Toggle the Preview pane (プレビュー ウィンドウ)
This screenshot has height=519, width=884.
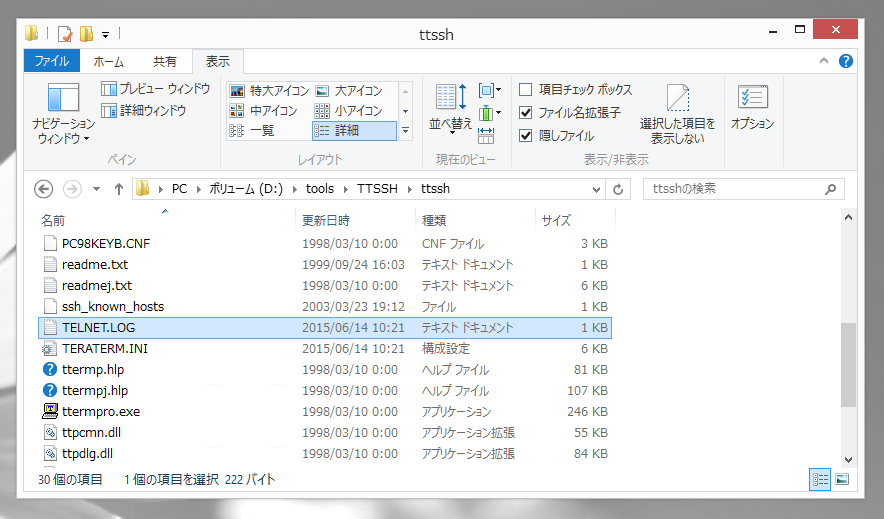(155, 89)
